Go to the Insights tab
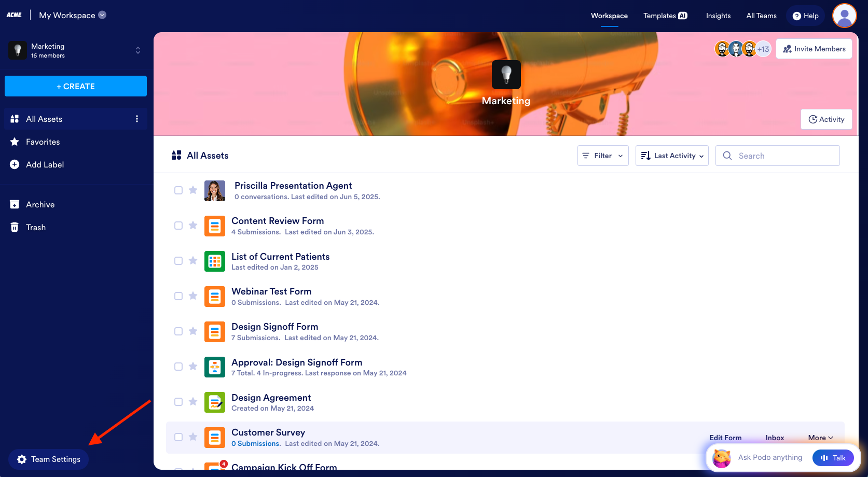The height and width of the screenshot is (477, 868). 718,16
